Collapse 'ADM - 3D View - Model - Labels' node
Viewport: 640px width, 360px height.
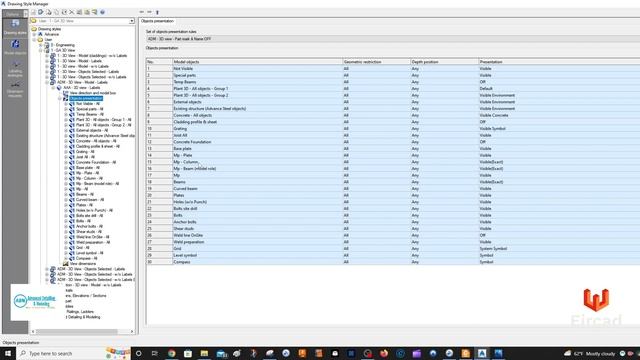[47, 82]
